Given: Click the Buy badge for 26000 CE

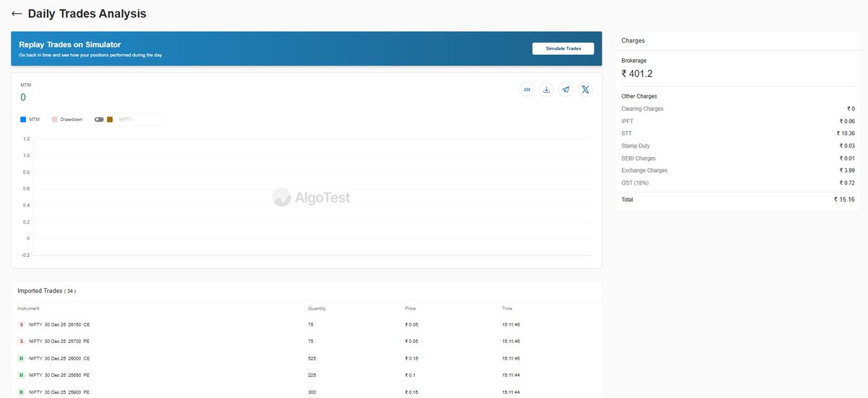Looking at the screenshot, I should coord(21,358).
